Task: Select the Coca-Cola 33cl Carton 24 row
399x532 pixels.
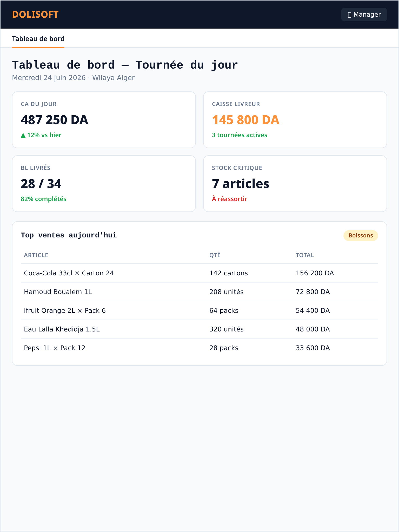Action: click(x=199, y=273)
